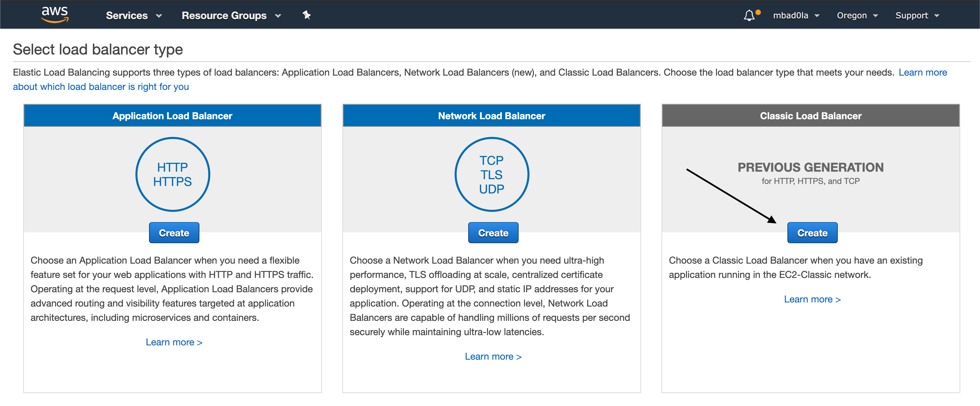
Task: Expand the Services dropdown menu
Action: (x=134, y=15)
